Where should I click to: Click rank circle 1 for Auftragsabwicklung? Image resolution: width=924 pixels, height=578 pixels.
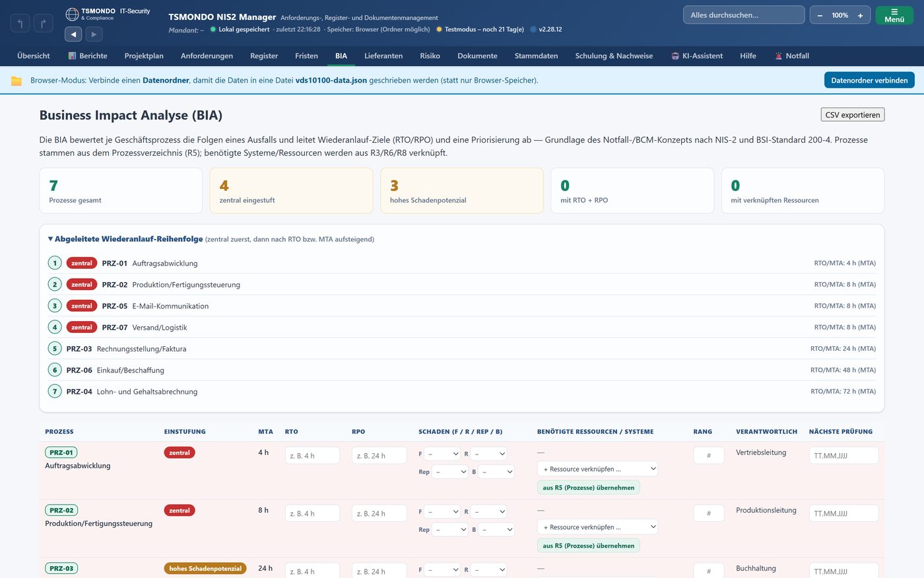tap(55, 263)
